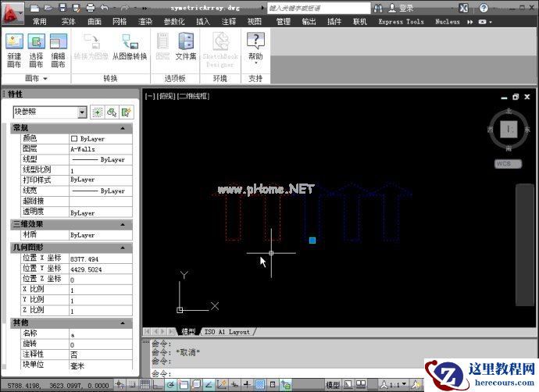
Task: Click the Undo arrow icon
Action: (104, 8)
